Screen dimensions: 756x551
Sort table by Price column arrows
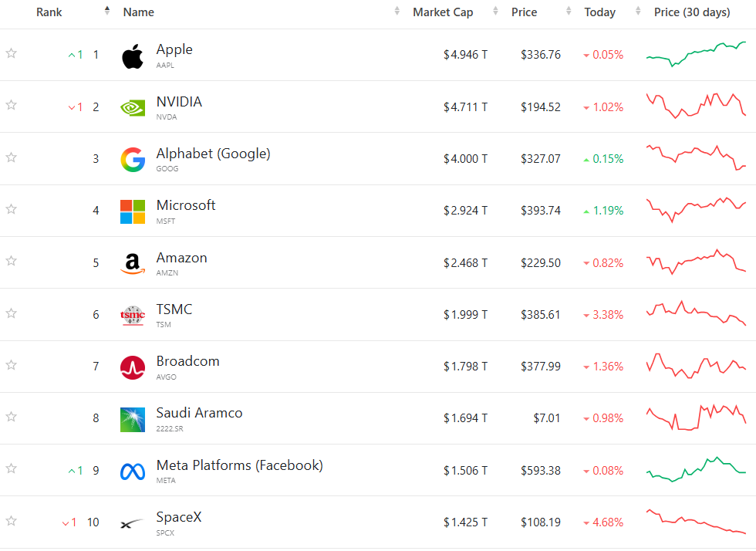click(x=569, y=11)
